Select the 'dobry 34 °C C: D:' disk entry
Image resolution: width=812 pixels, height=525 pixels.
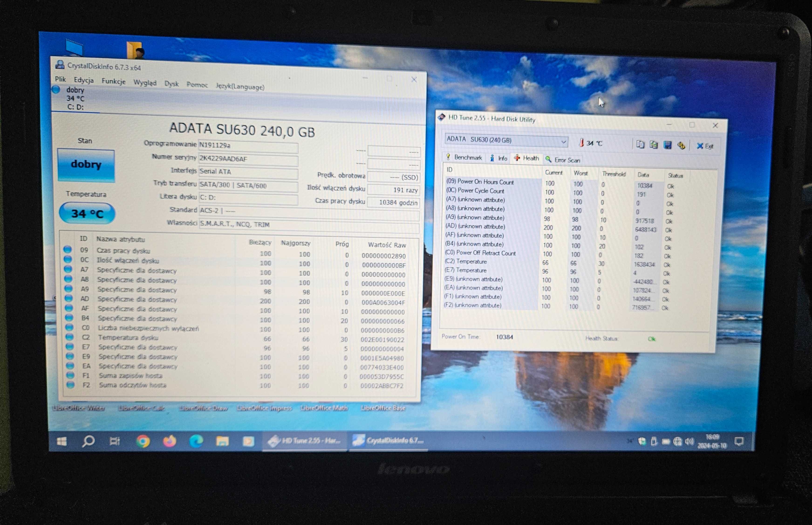tap(75, 98)
